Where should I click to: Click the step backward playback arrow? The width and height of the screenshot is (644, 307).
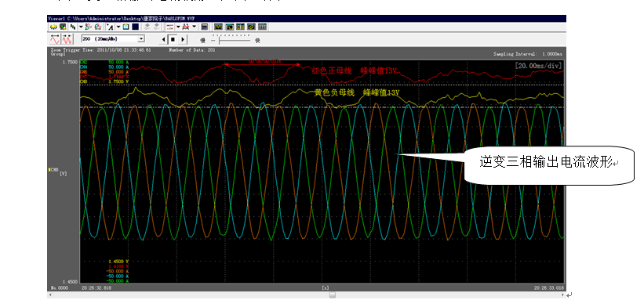(164, 39)
